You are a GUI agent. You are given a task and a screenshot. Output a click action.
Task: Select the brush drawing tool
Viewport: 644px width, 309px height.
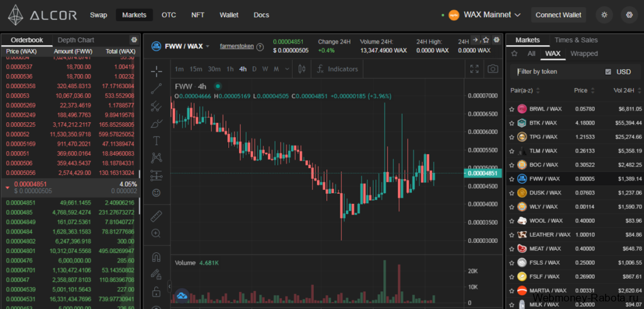(156, 123)
